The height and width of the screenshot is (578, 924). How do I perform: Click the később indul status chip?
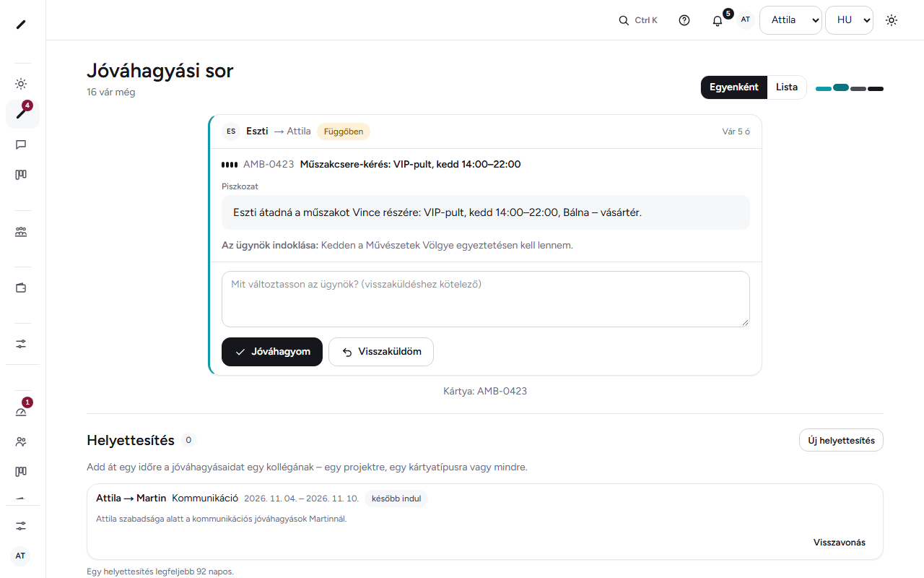click(x=396, y=499)
